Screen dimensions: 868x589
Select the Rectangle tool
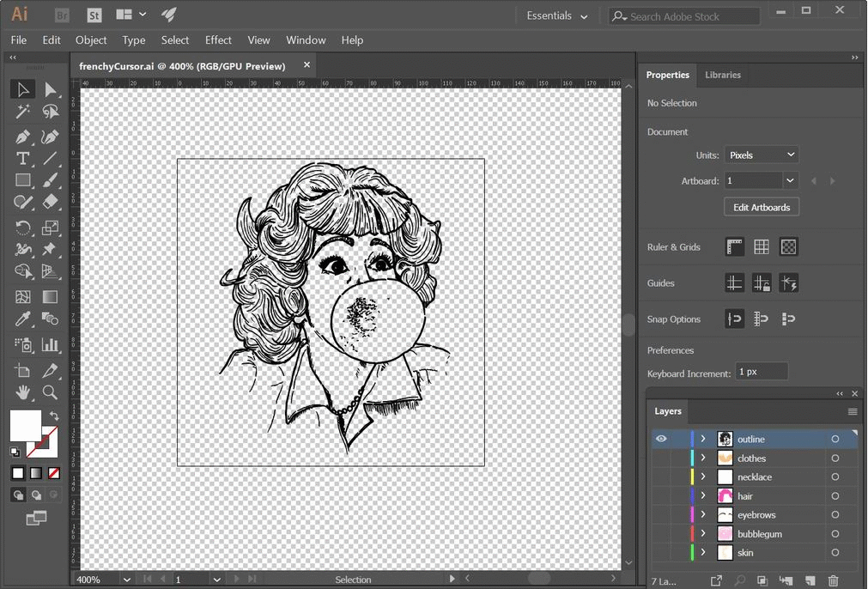tap(21, 180)
